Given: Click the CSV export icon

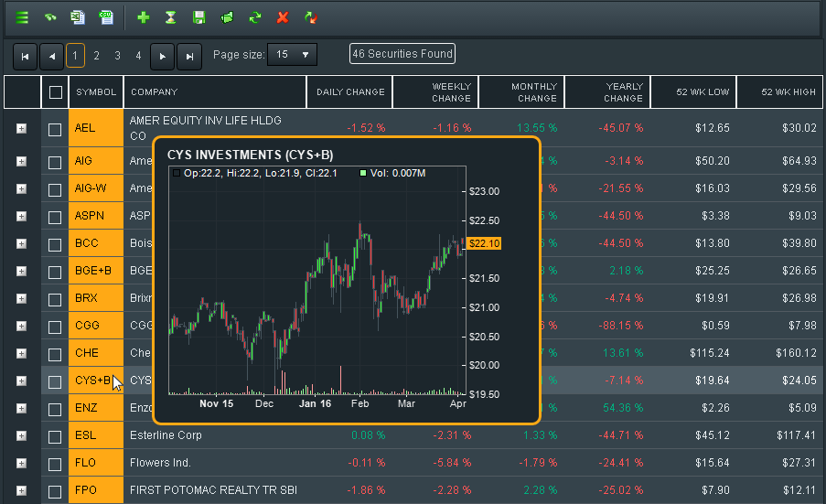Looking at the screenshot, I should tap(106, 17).
